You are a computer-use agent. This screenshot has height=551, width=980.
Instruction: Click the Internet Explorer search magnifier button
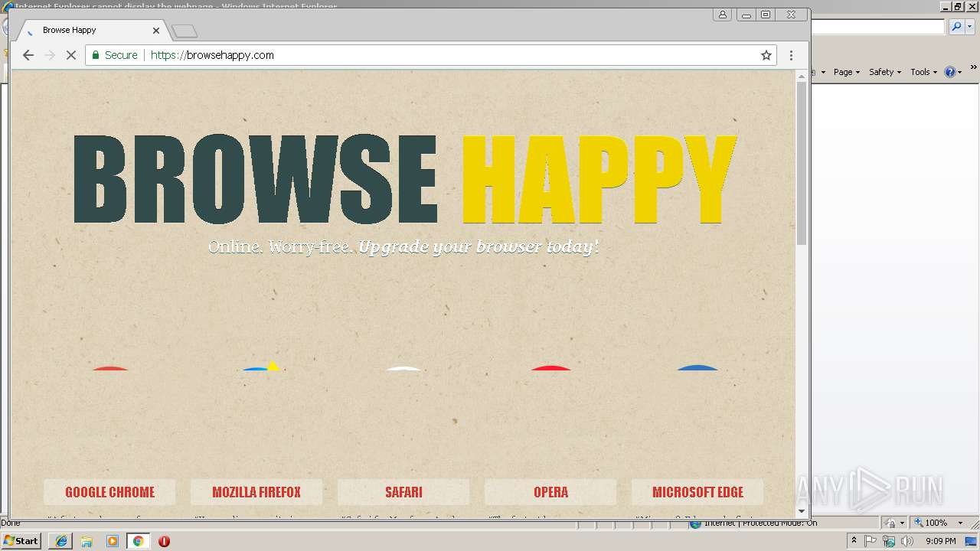click(956, 27)
